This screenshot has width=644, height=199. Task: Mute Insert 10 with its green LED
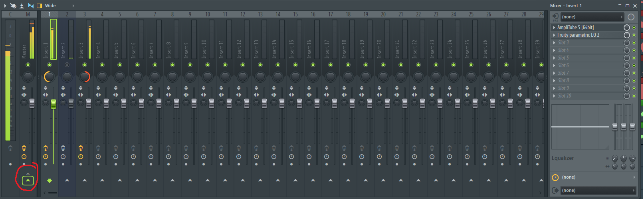tap(208, 65)
